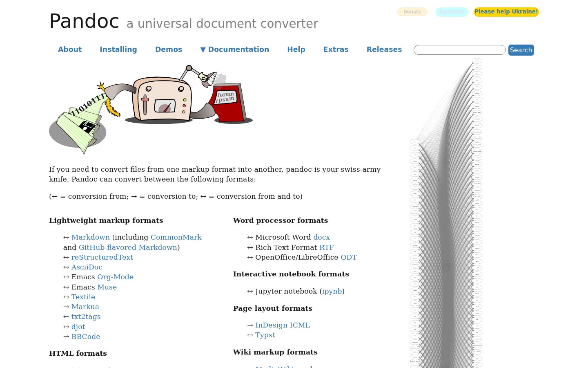Open the conversion formats graph diagram

[x=446, y=213]
